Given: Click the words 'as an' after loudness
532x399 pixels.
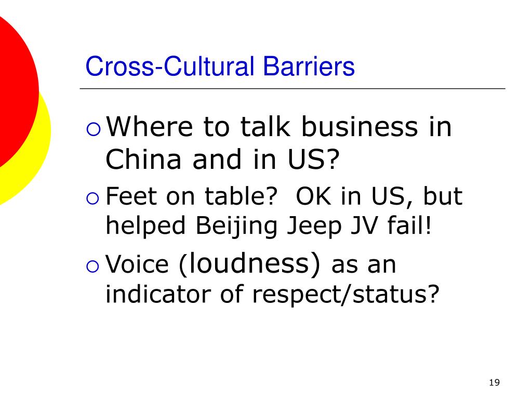Looking at the screenshot, I should pyautogui.click(x=363, y=265).
